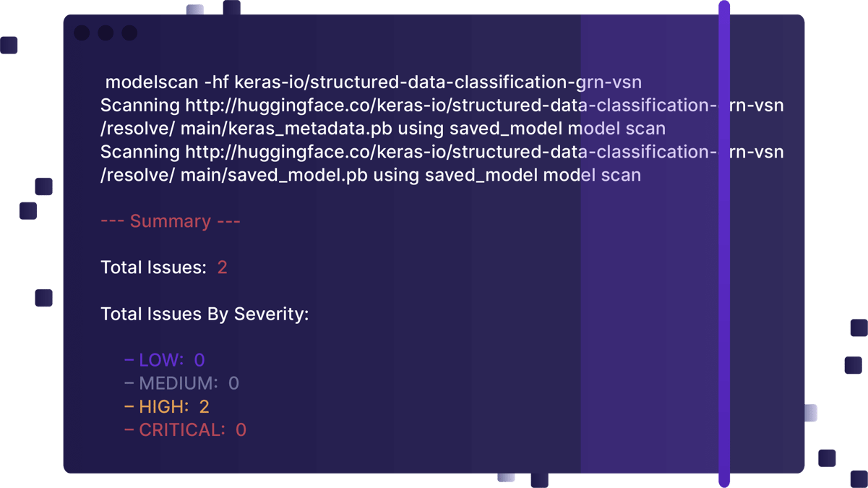
Task: Click the dash bullet before CRITICAL
Action: [129, 429]
